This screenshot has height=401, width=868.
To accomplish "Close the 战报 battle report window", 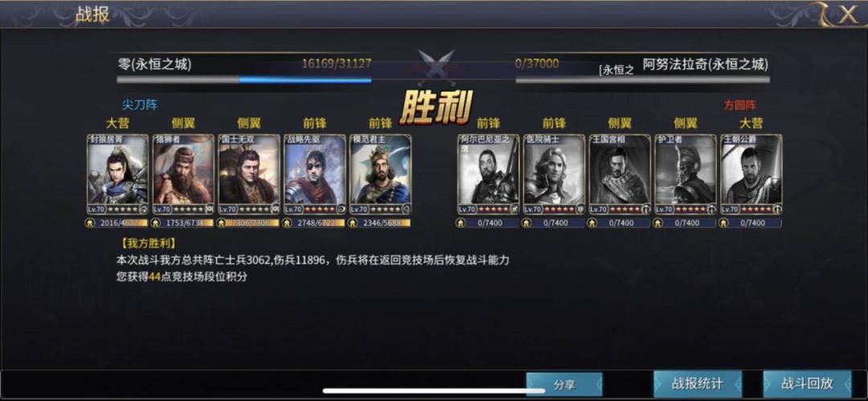I will click(848, 14).
